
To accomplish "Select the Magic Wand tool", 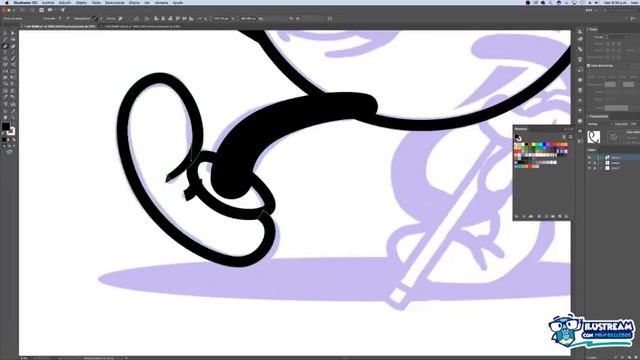I will click(5, 40).
